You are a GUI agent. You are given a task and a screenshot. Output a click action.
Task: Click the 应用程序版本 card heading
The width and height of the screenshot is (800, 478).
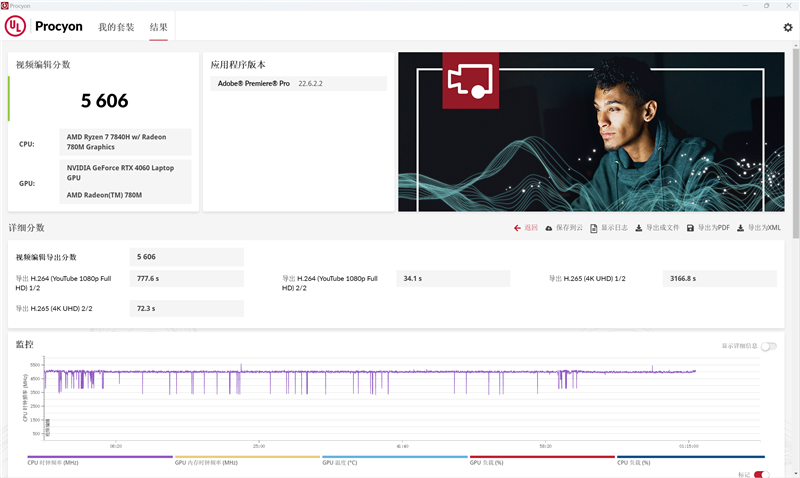[238, 65]
